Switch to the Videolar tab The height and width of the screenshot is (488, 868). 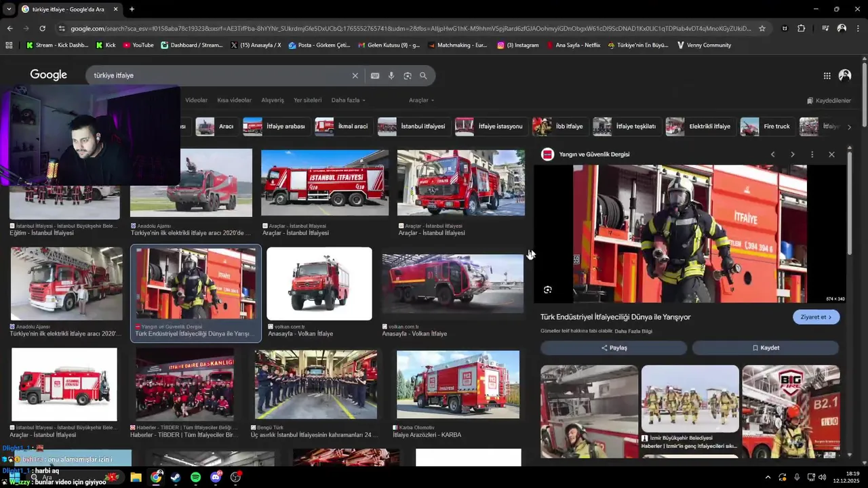pyautogui.click(x=196, y=100)
